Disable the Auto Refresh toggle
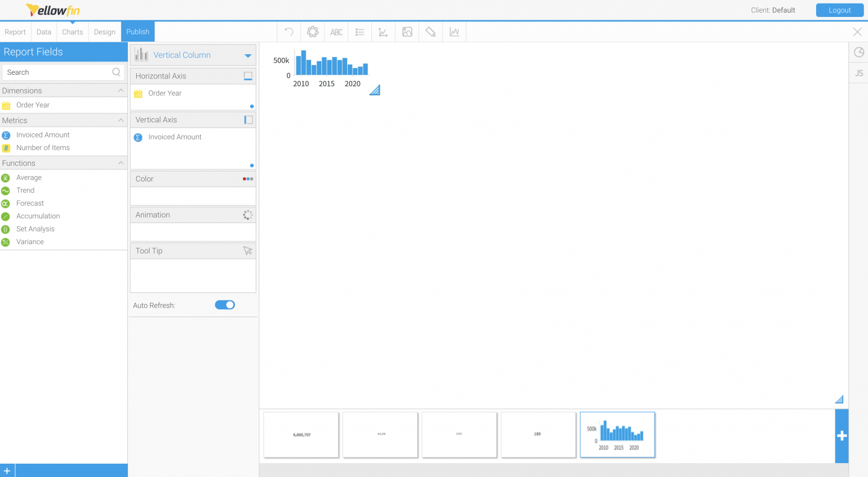This screenshot has width=868, height=477. pyautogui.click(x=225, y=305)
